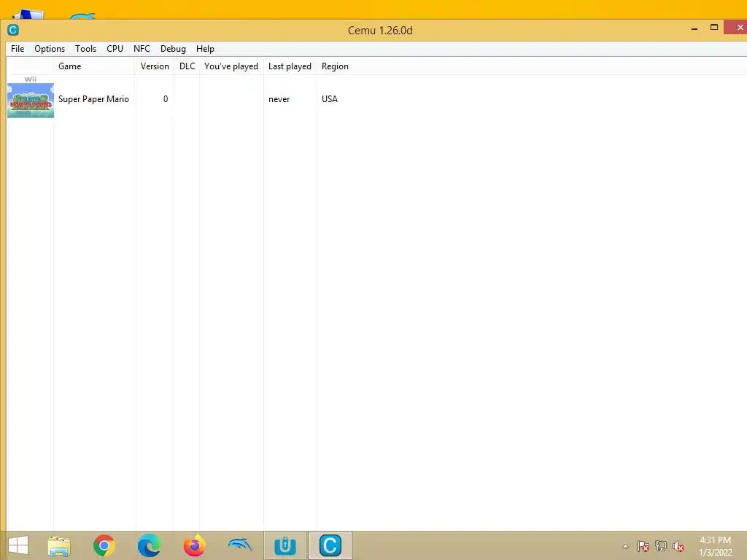Open Action Center flag tray icon

643,546
